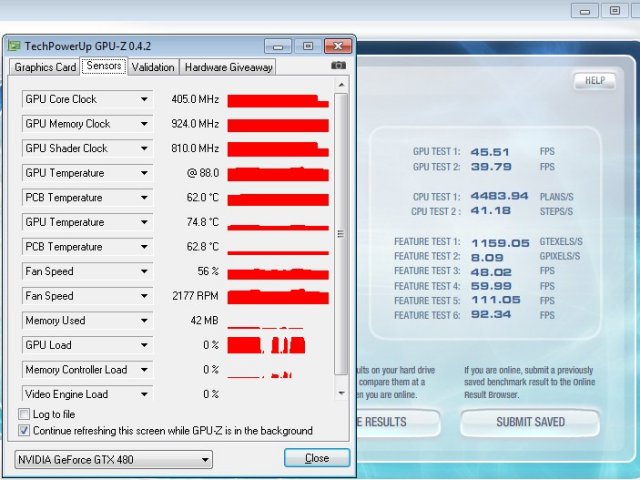This screenshot has height=480, width=640.
Task: Click FEATURE TEST 4 score 59.99
Action: [491, 286]
